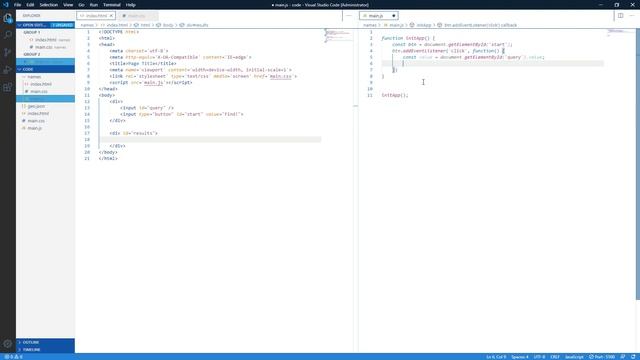The width and height of the screenshot is (640, 360).
Task: Select main.css under Group 1
Action: tap(45, 47)
